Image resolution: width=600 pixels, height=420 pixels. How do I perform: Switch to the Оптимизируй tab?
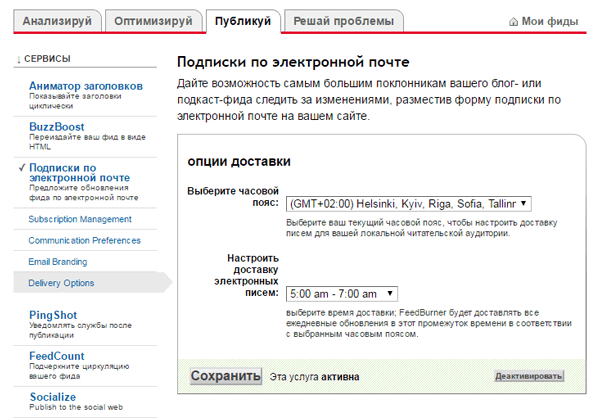(153, 21)
